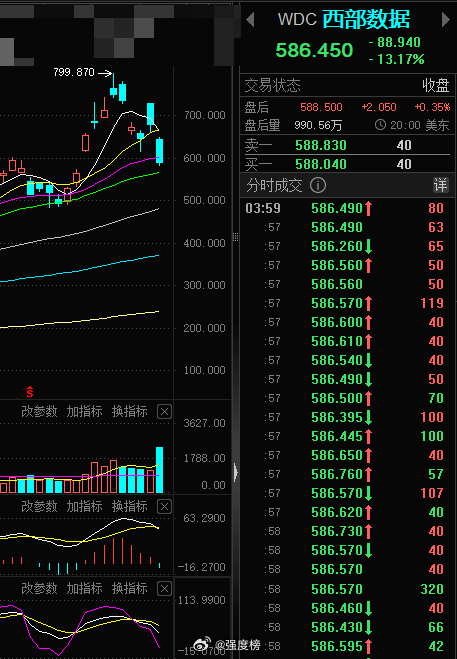Viewport: 457px width, 659px height.
Task: Click the red S marker on chart
Action: coord(29,392)
